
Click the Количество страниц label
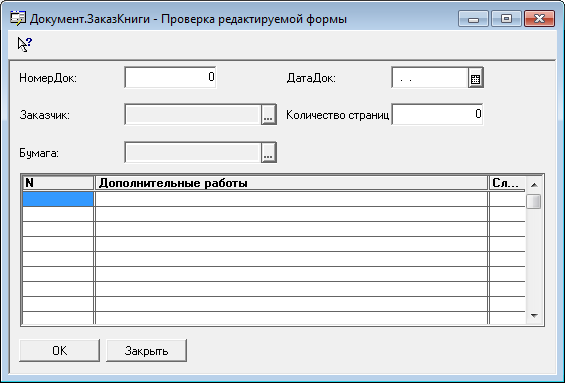tap(337, 115)
